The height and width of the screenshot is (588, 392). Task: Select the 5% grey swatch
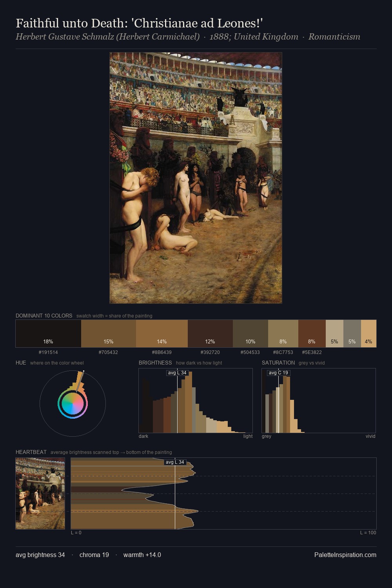352,334
